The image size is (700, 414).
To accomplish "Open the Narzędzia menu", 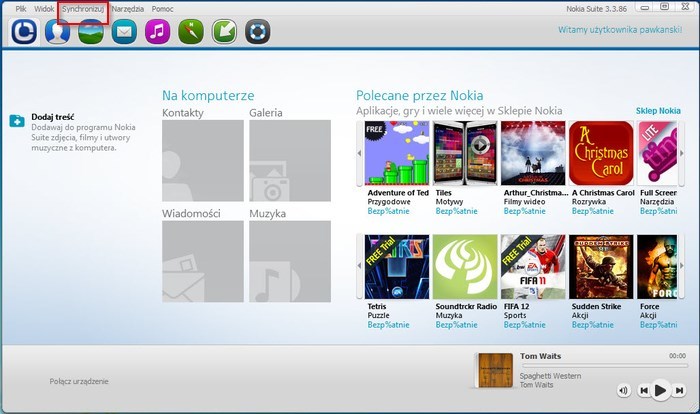I will (128, 9).
